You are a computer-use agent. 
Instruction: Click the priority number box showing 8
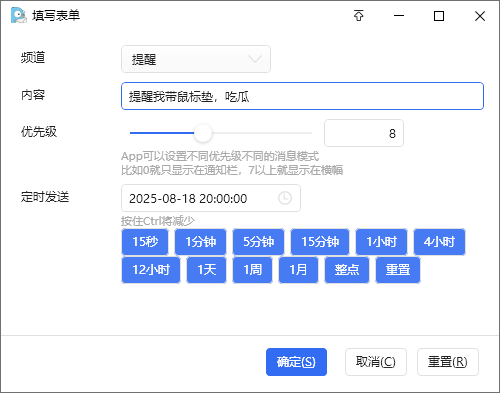pyautogui.click(x=364, y=133)
